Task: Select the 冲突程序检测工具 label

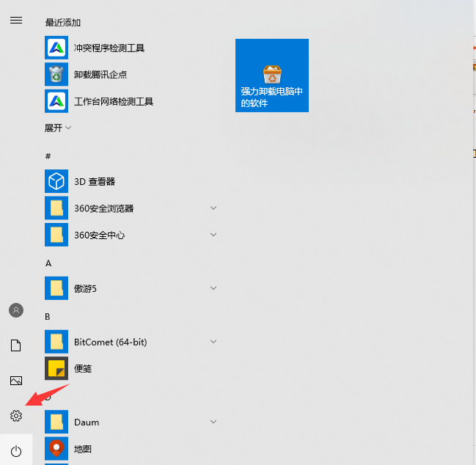Action: [109, 48]
